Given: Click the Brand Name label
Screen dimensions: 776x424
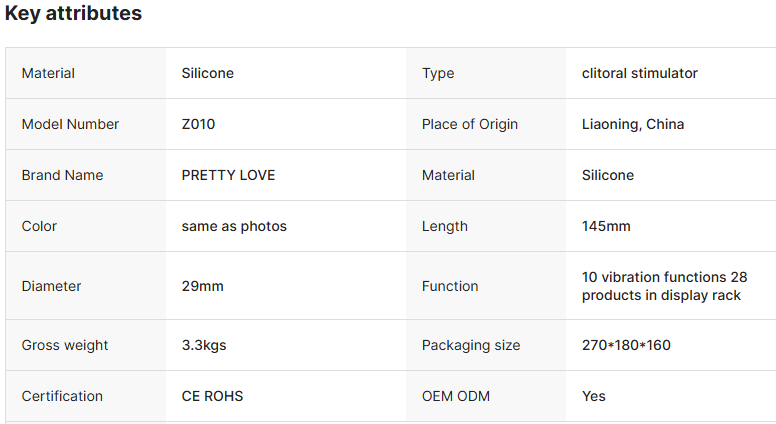Looking at the screenshot, I should click(x=62, y=175).
